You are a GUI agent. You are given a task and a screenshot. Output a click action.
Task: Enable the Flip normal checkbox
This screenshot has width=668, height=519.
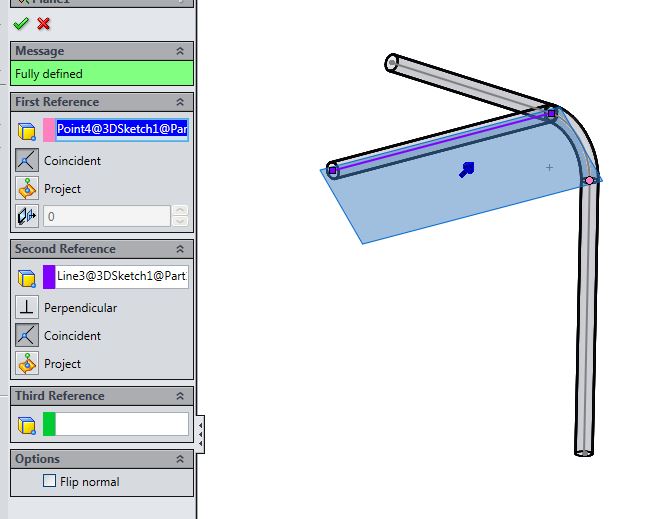(49, 481)
